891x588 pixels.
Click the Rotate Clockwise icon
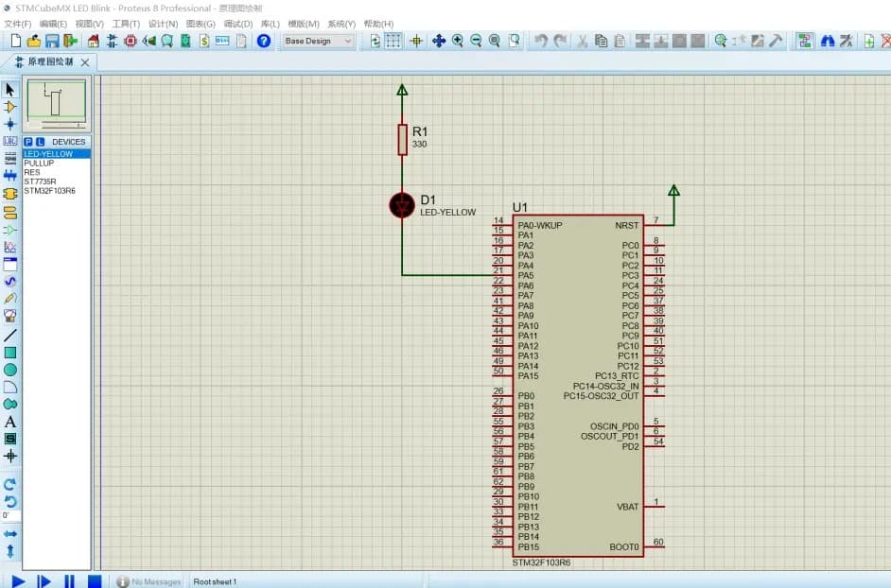pos(9,485)
